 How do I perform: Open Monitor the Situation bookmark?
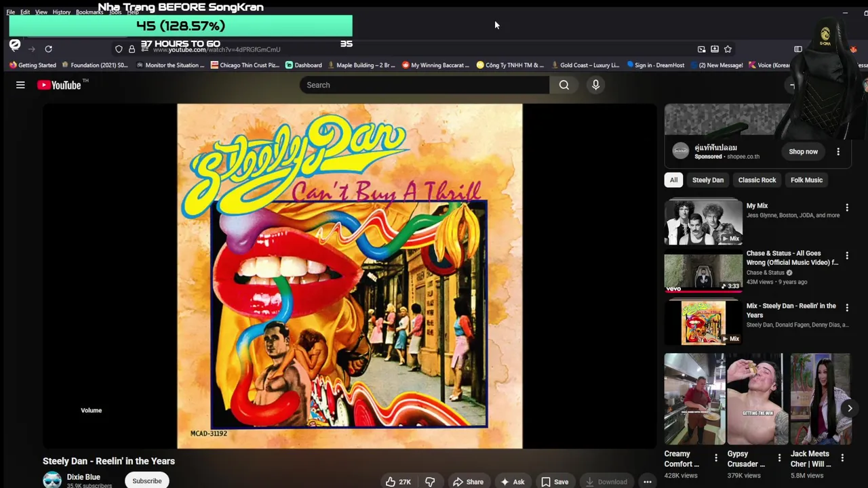170,65
